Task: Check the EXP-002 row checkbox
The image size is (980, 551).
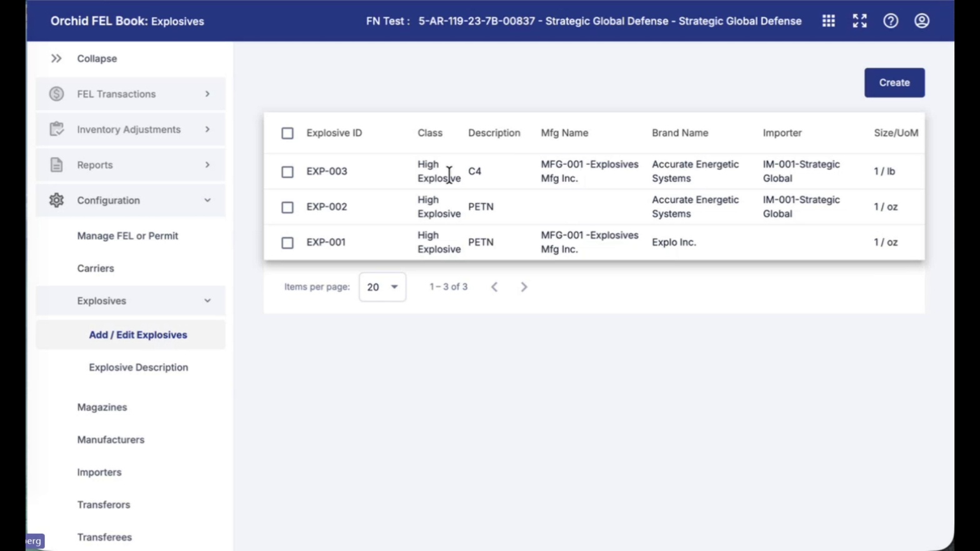Action: tap(287, 207)
